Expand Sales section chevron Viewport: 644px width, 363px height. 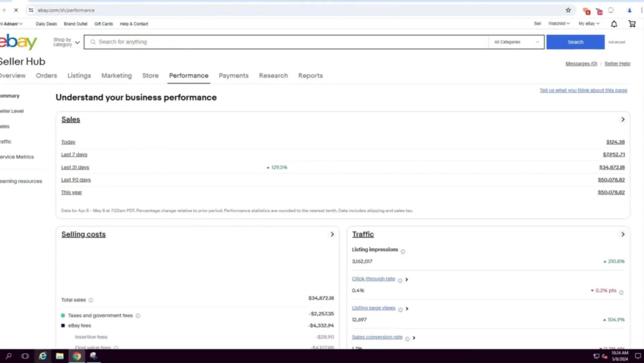[x=623, y=120]
